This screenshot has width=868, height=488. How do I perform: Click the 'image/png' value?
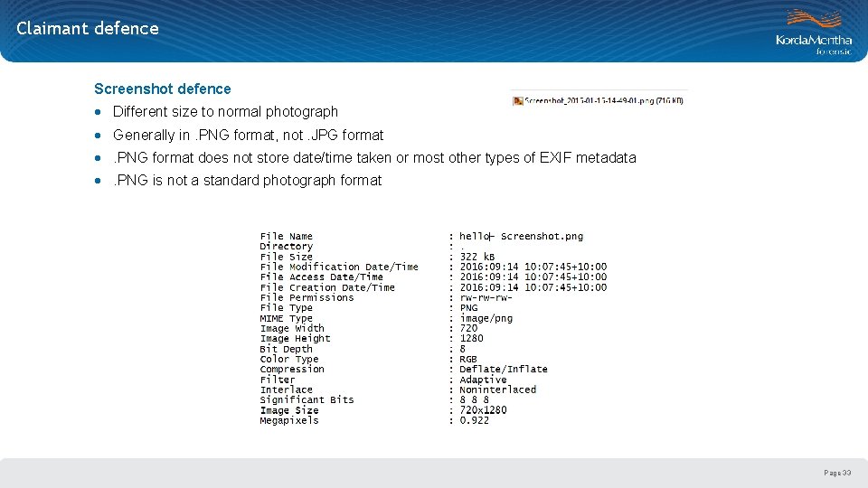(x=486, y=318)
